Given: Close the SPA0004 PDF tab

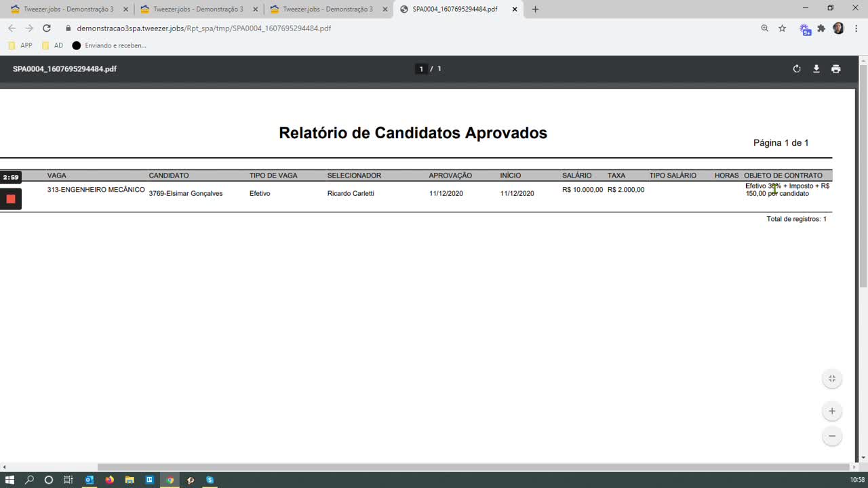Looking at the screenshot, I should (515, 9).
